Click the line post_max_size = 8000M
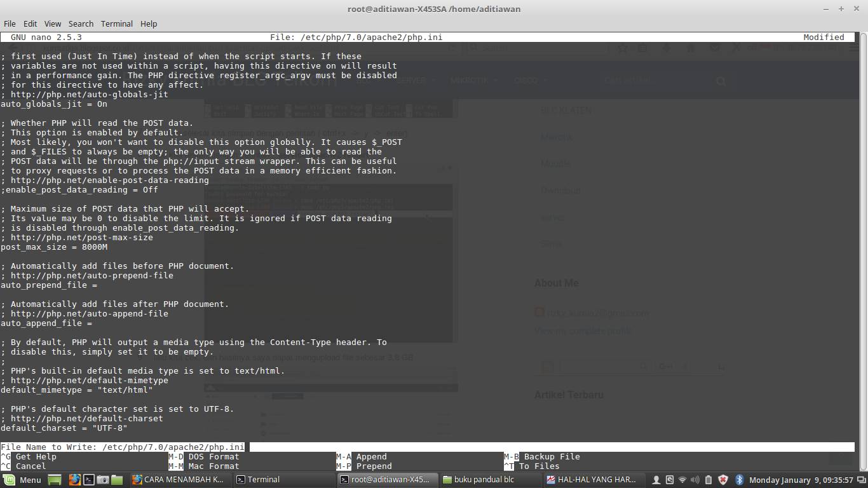868x488 pixels. tap(54, 247)
